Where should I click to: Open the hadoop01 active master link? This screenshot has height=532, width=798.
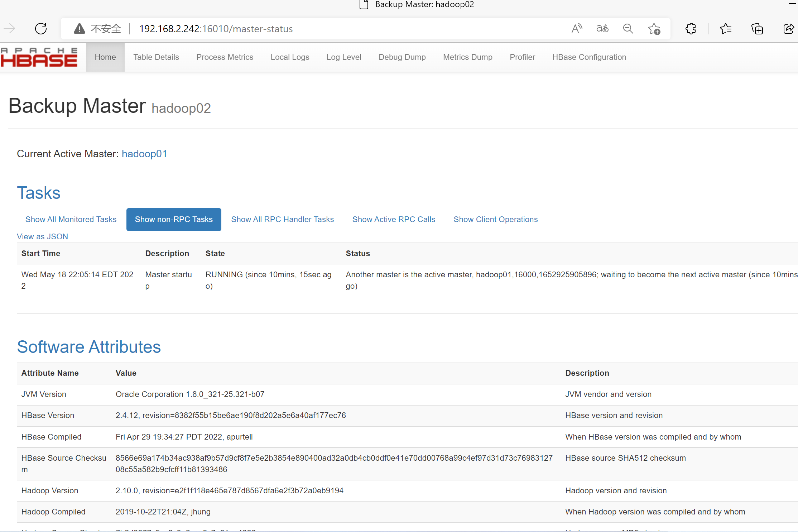coord(144,154)
